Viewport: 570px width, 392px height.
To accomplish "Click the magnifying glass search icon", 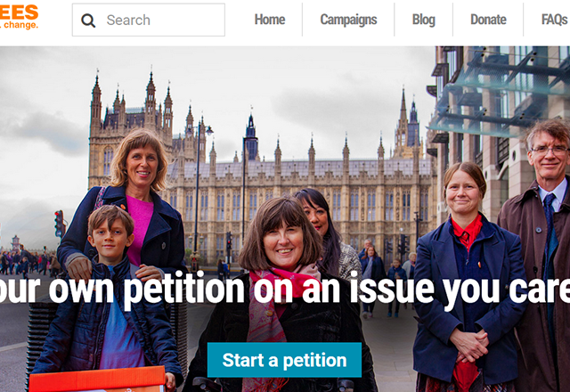I will point(88,20).
